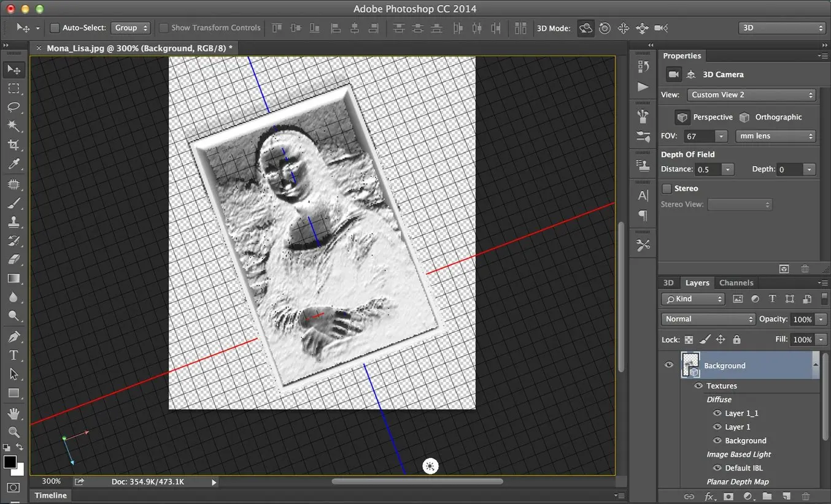This screenshot has height=504, width=831.
Task: Select the Lasso tool
Action: [13, 107]
